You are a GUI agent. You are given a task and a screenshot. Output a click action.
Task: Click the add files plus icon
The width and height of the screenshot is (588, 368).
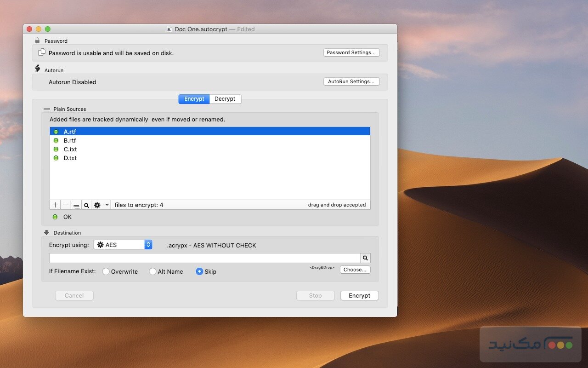point(55,205)
